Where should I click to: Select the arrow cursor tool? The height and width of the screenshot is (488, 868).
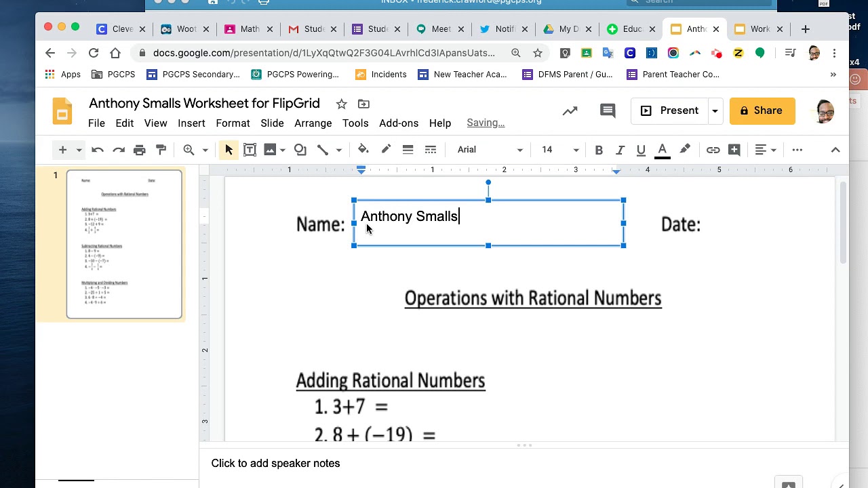click(x=229, y=150)
